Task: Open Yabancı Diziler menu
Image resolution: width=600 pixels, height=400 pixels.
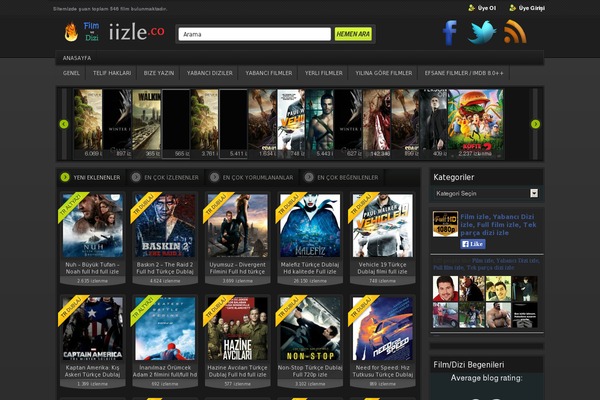Action: (209, 73)
